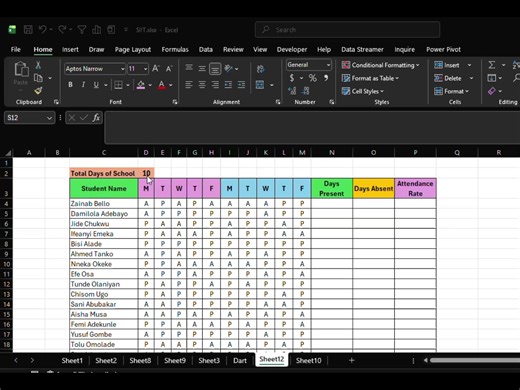Switch to the Data ribbon tab

pos(206,49)
